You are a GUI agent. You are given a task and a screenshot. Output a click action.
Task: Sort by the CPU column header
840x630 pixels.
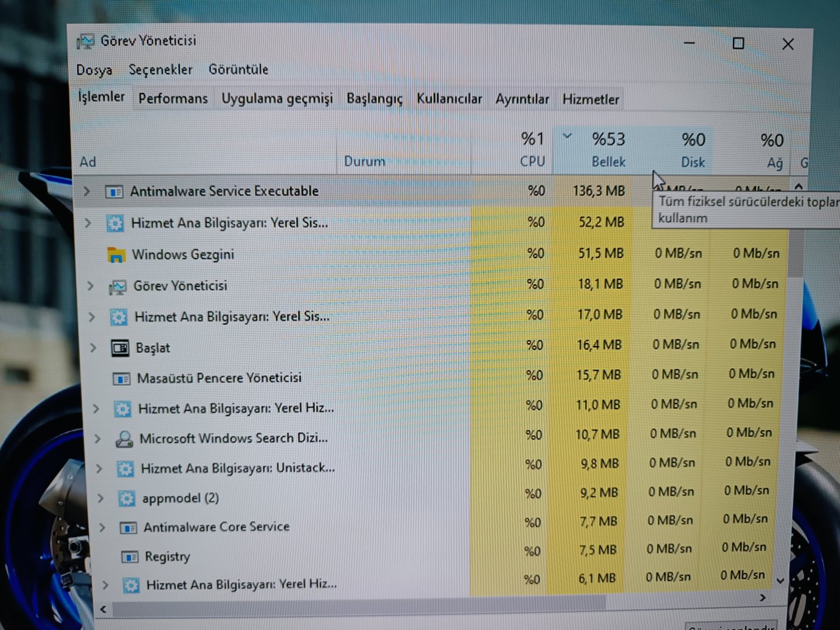click(511, 152)
